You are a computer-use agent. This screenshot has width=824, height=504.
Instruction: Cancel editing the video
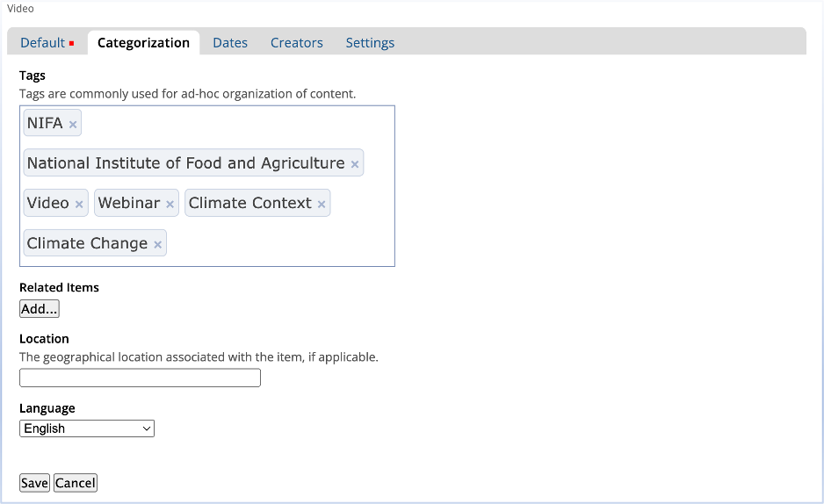click(x=76, y=483)
